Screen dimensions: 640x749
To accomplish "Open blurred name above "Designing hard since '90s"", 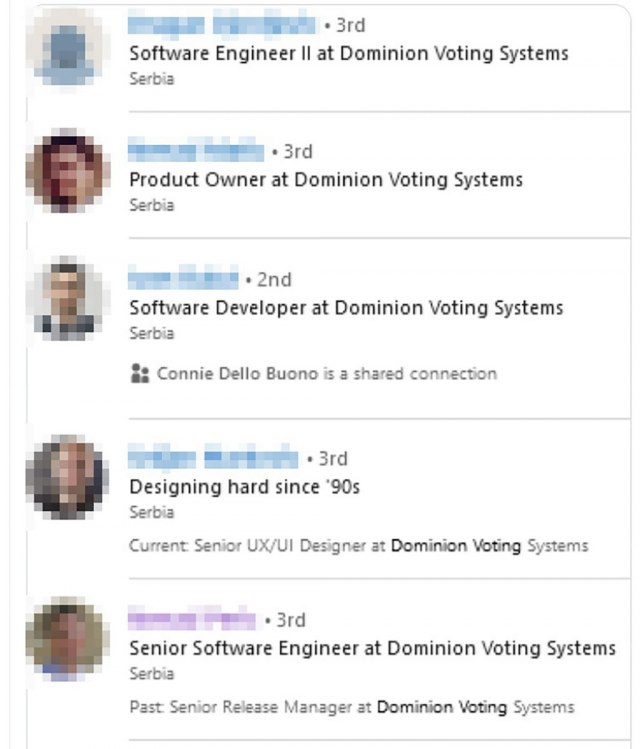I will 213,458.
